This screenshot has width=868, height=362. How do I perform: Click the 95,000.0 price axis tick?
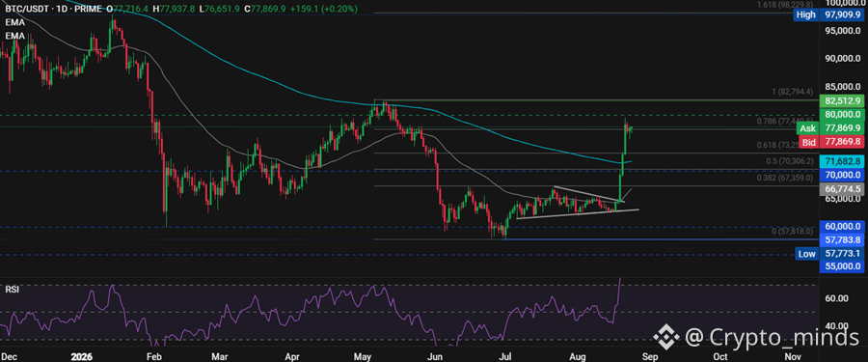click(842, 31)
